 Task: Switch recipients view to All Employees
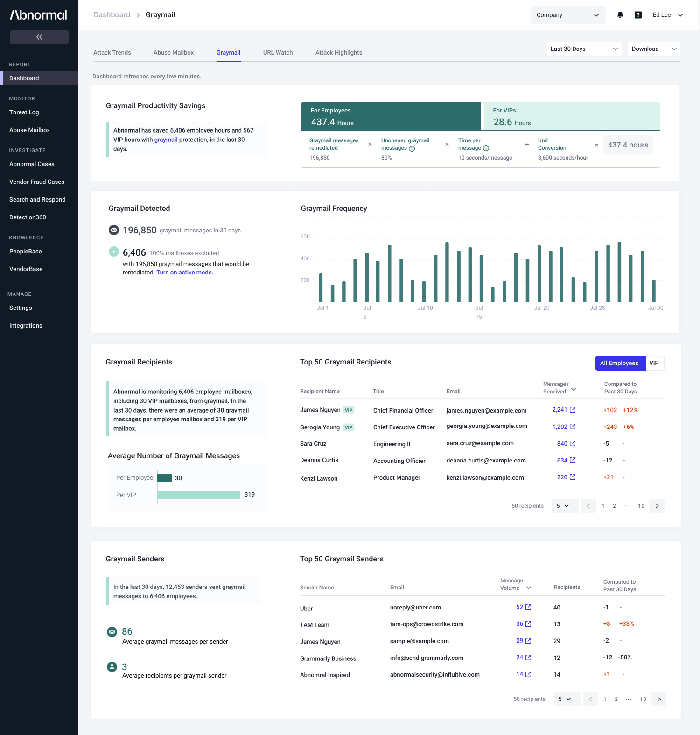pyautogui.click(x=620, y=363)
